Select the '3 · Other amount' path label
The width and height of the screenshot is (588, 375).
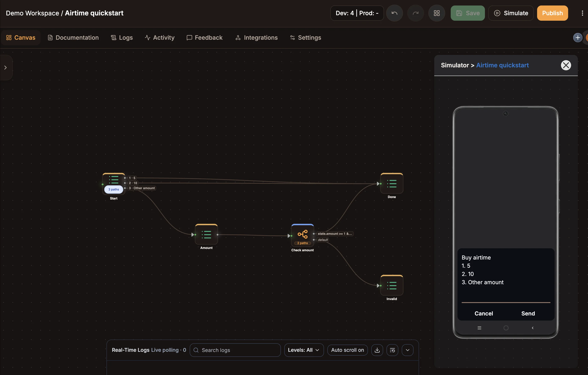pyautogui.click(x=142, y=188)
